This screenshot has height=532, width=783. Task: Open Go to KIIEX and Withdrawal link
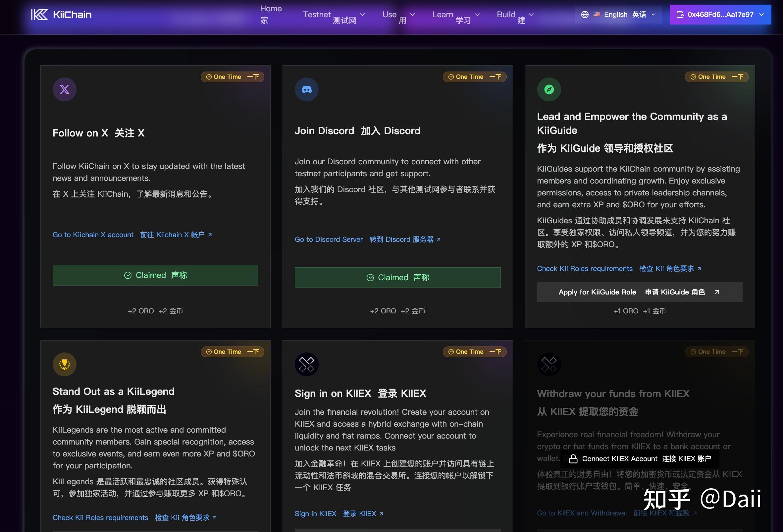click(x=613, y=513)
